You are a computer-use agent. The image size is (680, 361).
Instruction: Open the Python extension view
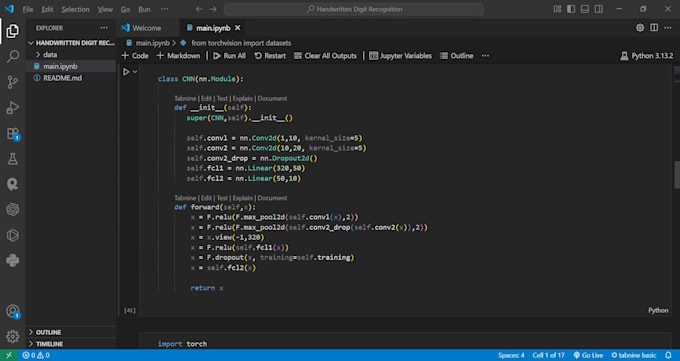coord(13,260)
